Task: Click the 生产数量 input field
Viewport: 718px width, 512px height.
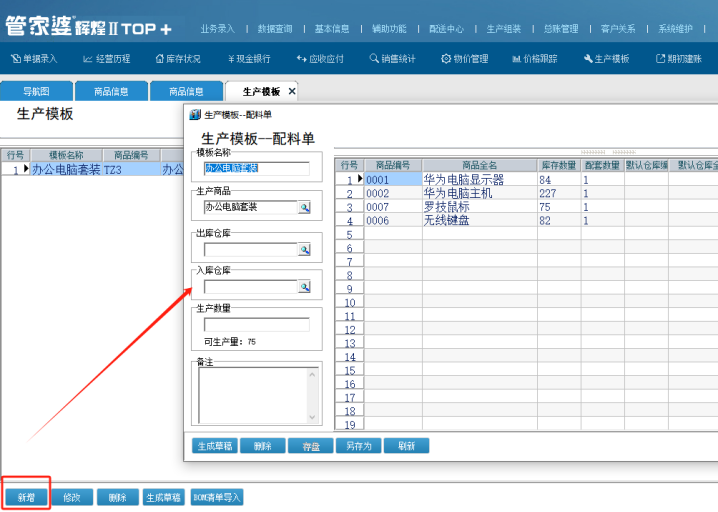Action: (x=256, y=324)
